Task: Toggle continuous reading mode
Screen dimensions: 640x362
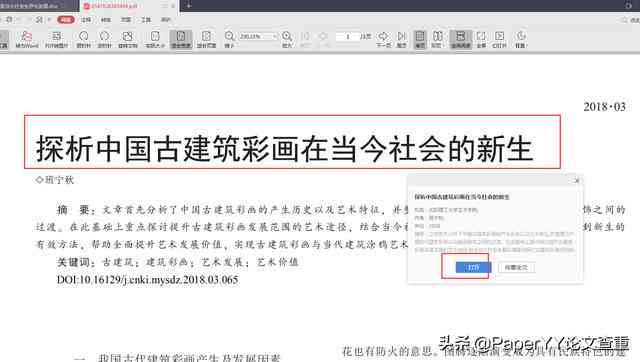Action: (460, 40)
